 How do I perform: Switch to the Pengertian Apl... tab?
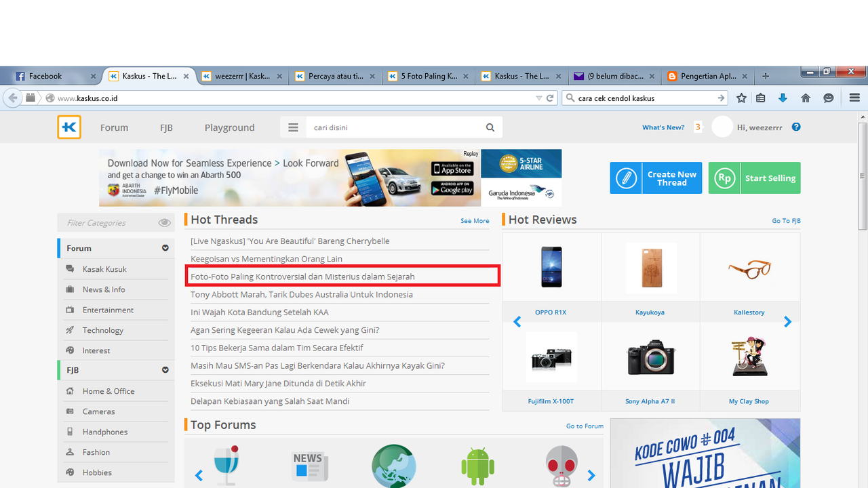pyautogui.click(x=709, y=76)
